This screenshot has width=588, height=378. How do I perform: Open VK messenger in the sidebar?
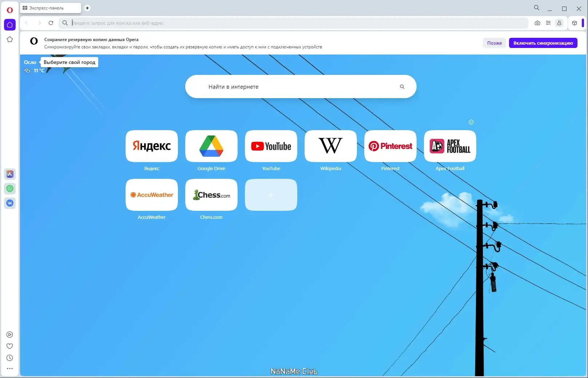(x=10, y=203)
